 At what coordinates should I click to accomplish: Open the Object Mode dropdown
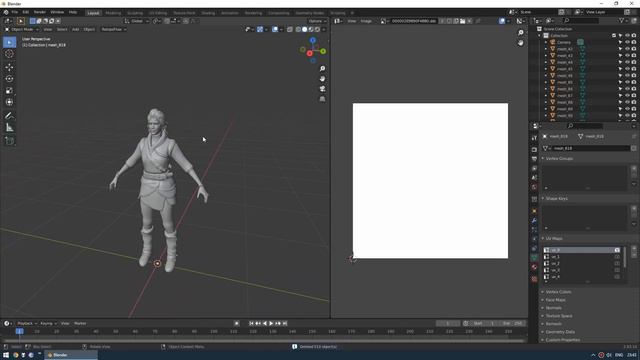click(22, 29)
